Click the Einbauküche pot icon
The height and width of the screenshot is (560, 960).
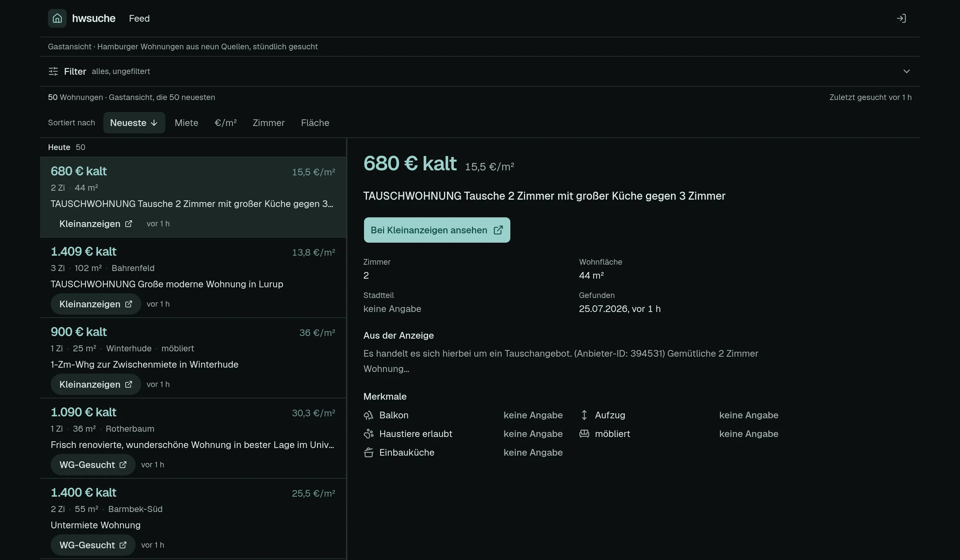click(368, 452)
